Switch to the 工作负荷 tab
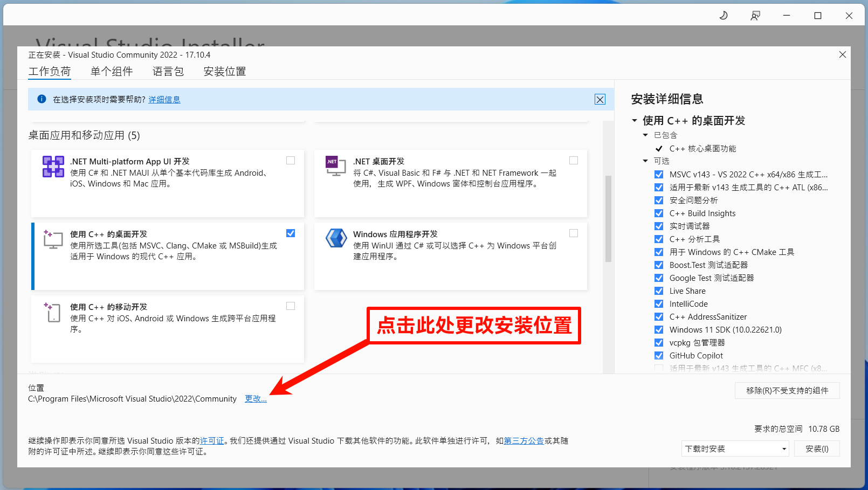868x490 pixels. coord(50,72)
